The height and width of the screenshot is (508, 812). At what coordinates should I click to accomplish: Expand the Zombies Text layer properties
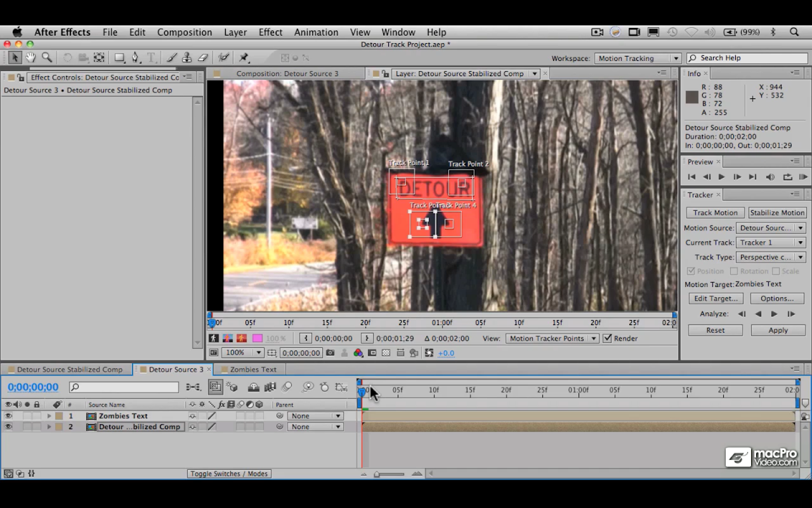[49, 416]
